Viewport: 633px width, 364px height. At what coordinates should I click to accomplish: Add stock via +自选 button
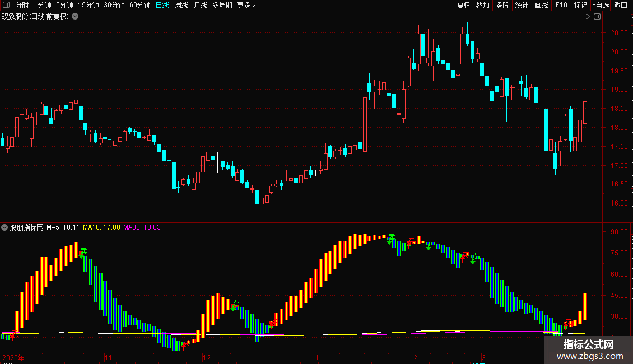(x=601, y=5)
